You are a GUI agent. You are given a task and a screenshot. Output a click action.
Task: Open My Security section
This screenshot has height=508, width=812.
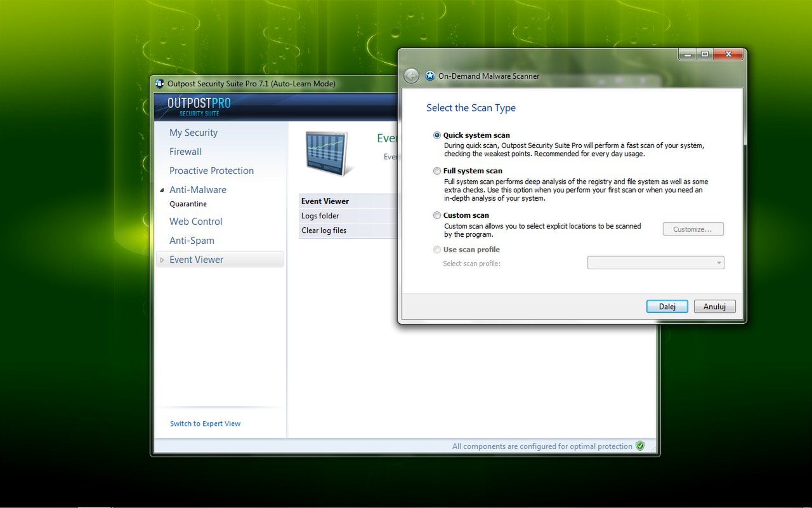pyautogui.click(x=193, y=133)
